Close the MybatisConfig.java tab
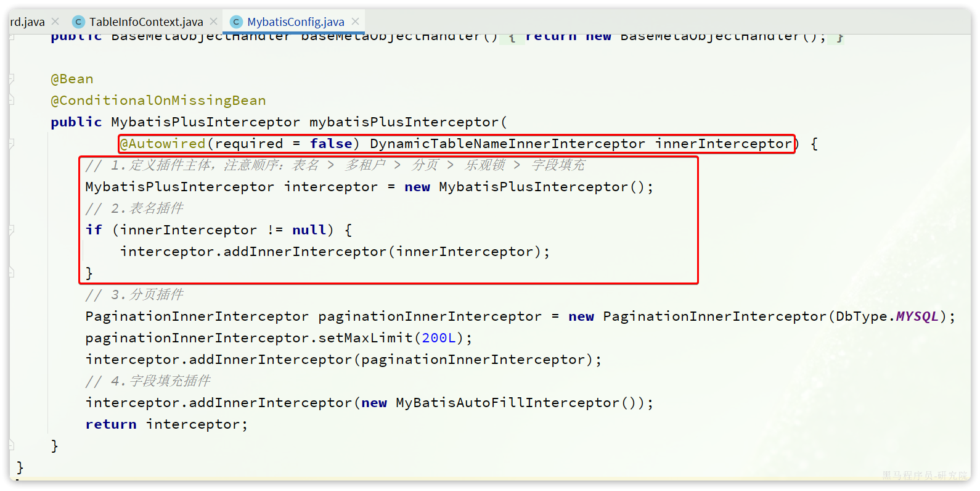Screen dimensions: 980x491 point(355,21)
